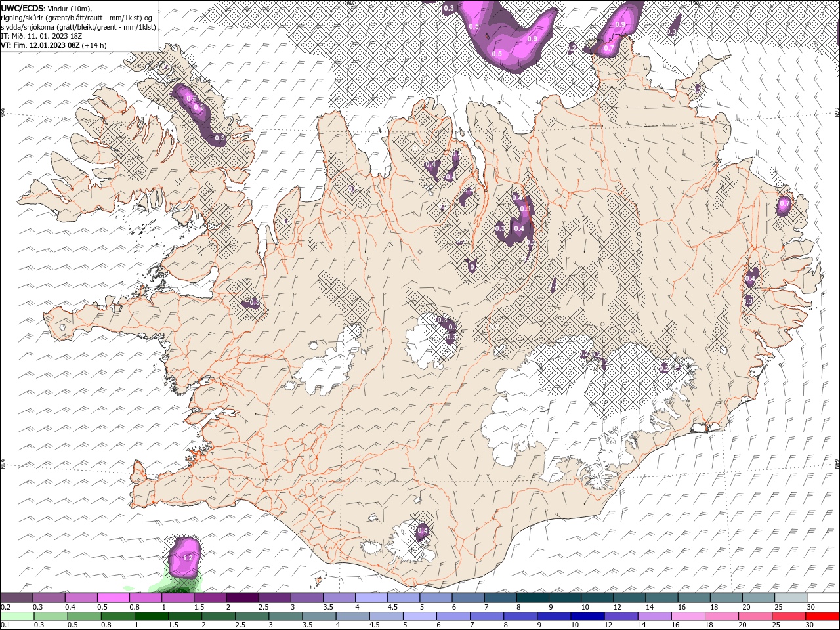Click the 'UWC/ECDS: Vindur (10m),' title line
The image size is (840, 630).
pyautogui.click(x=47, y=8)
